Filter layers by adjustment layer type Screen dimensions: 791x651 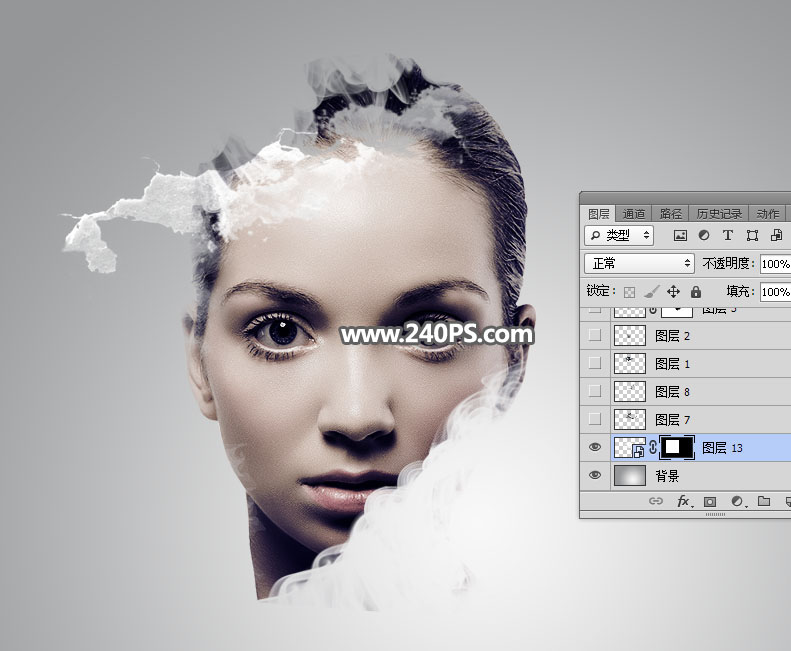pos(704,236)
